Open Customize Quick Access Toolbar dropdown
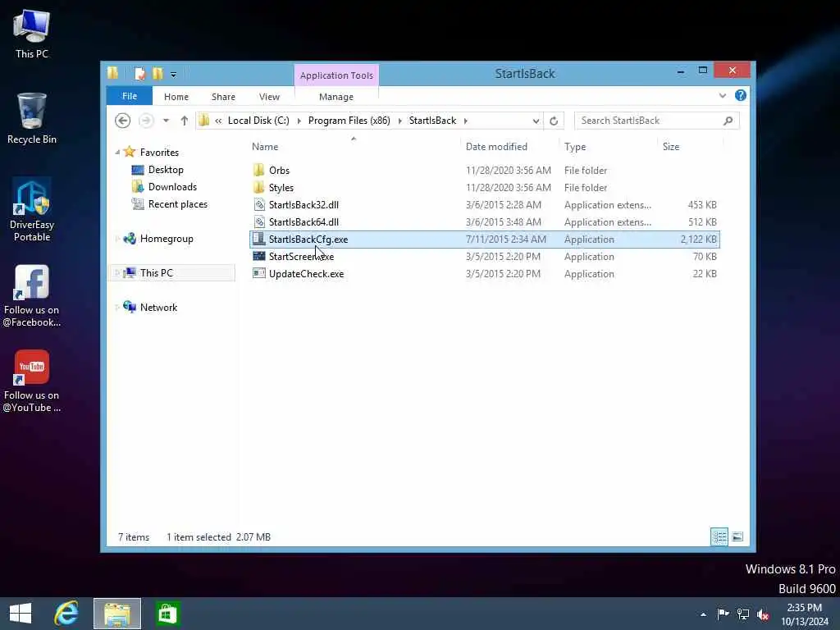This screenshot has height=630, width=840. coord(174,75)
